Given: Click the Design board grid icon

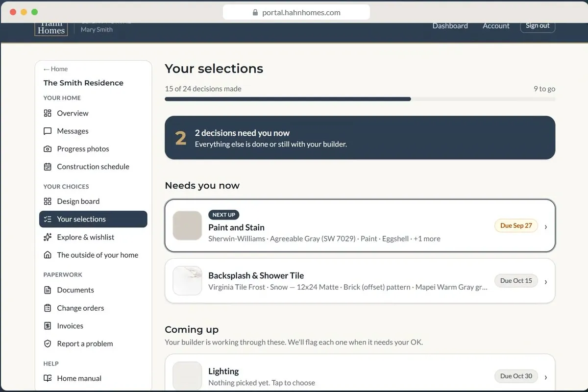Looking at the screenshot, I should click(x=48, y=201).
